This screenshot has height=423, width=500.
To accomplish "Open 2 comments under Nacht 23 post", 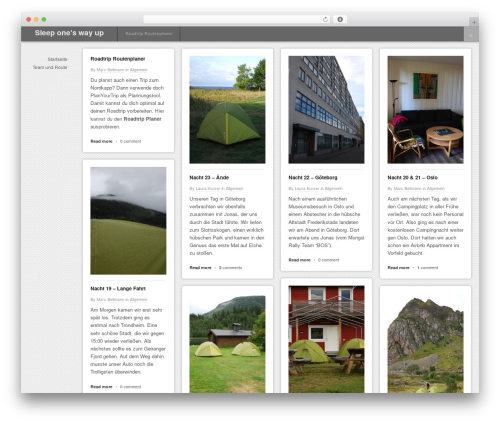I will click(230, 268).
